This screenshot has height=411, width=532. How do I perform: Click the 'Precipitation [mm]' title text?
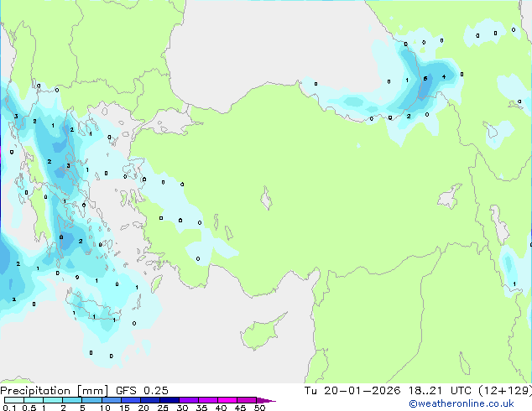tap(55, 391)
